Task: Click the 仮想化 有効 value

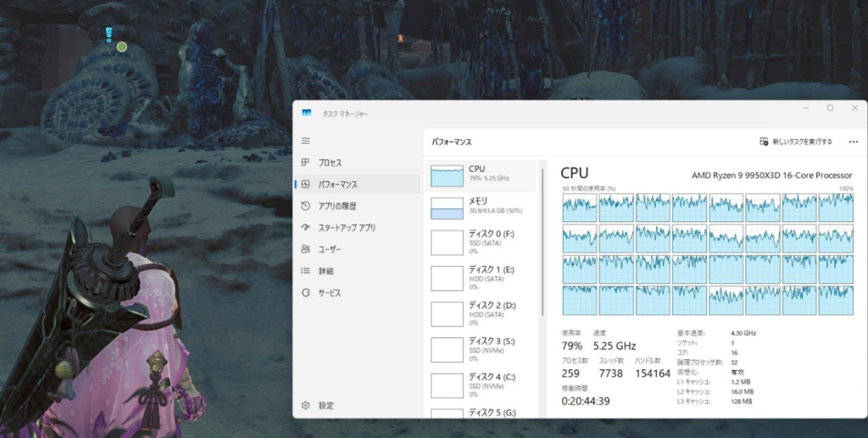Action: [x=737, y=372]
